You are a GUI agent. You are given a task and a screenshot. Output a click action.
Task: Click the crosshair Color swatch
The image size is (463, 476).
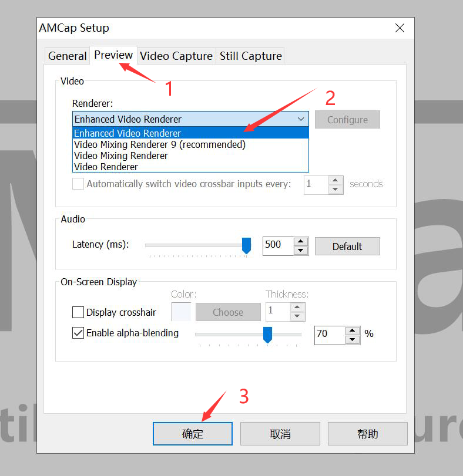pyautogui.click(x=182, y=312)
